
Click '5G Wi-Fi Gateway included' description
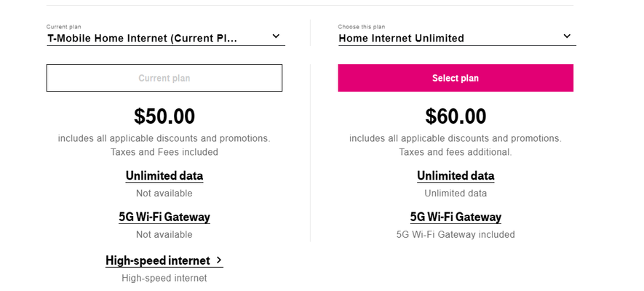[x=456, y=235]
